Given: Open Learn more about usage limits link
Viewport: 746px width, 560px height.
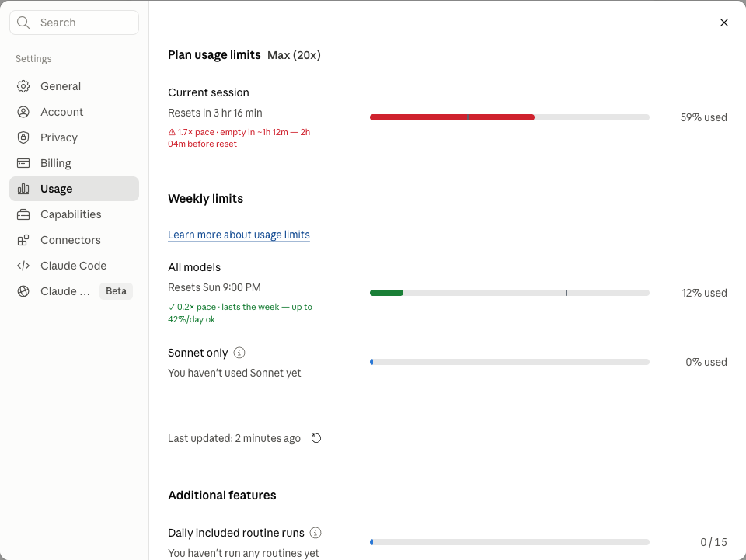Looking at the screenshot, I should [239, 235].
